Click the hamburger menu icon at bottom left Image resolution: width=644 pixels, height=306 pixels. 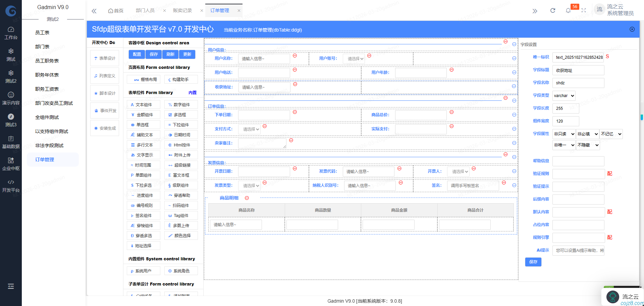point(11,286)
